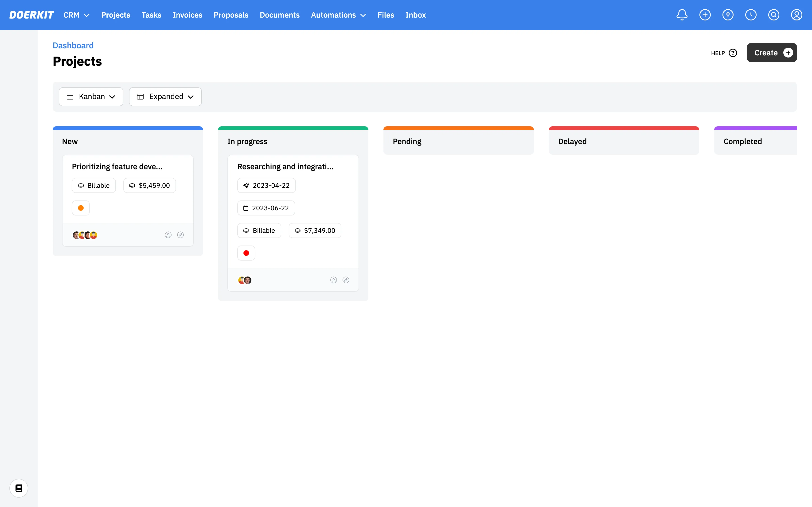812x507 pixels.
Task: Click the search icon in top bar
Action: 773,15
